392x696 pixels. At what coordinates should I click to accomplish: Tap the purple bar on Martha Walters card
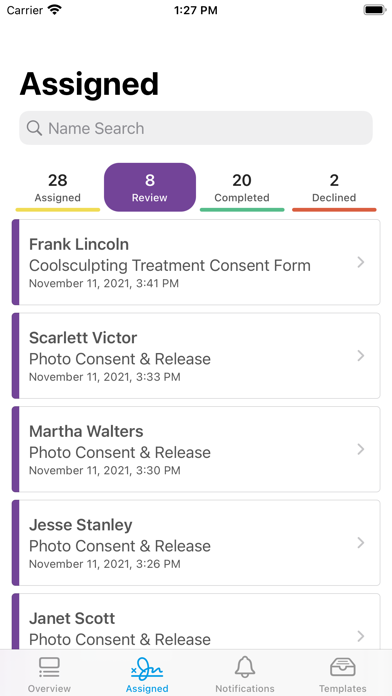(x=16, y=449)
